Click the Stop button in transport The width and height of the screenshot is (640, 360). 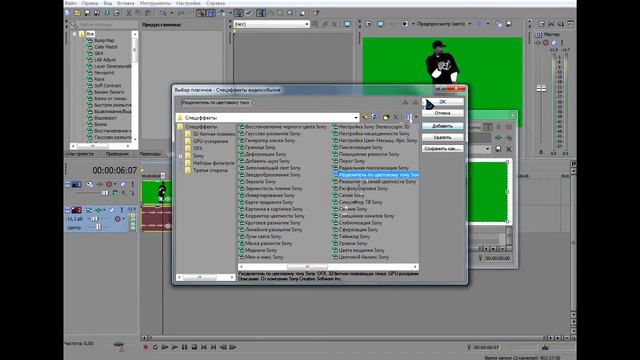(194, 347)
